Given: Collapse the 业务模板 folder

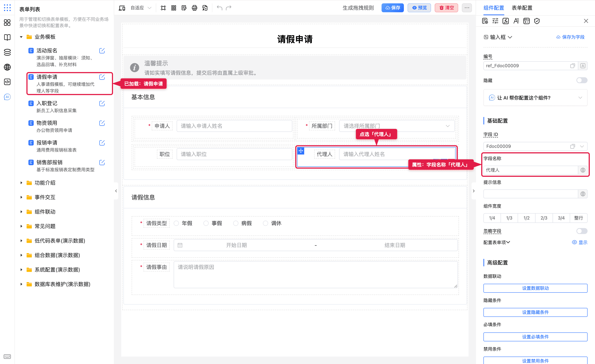Looking at the screenshot, I should click(21, 37).
